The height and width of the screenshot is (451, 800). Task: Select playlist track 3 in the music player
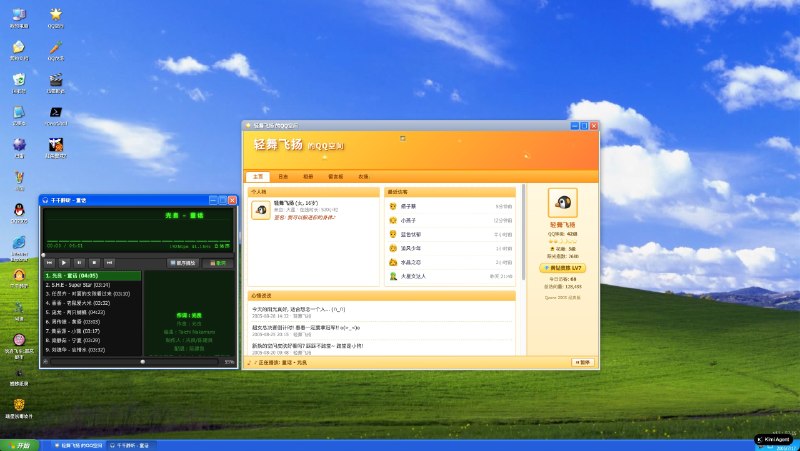[92, 294]
